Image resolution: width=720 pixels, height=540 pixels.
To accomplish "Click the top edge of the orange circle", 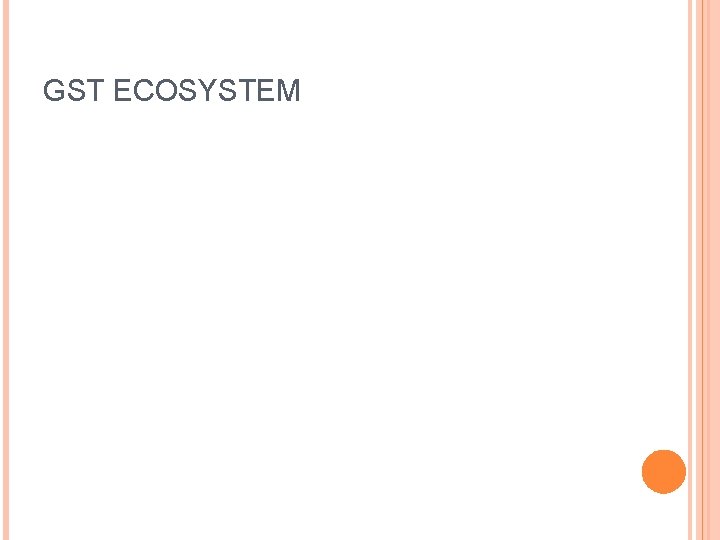I will pos(664,450).
